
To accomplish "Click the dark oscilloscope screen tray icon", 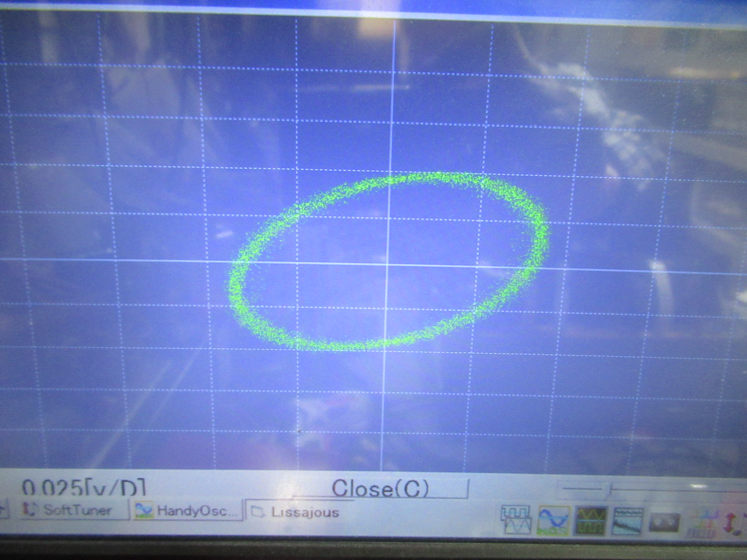I will (x=591, y=520).
